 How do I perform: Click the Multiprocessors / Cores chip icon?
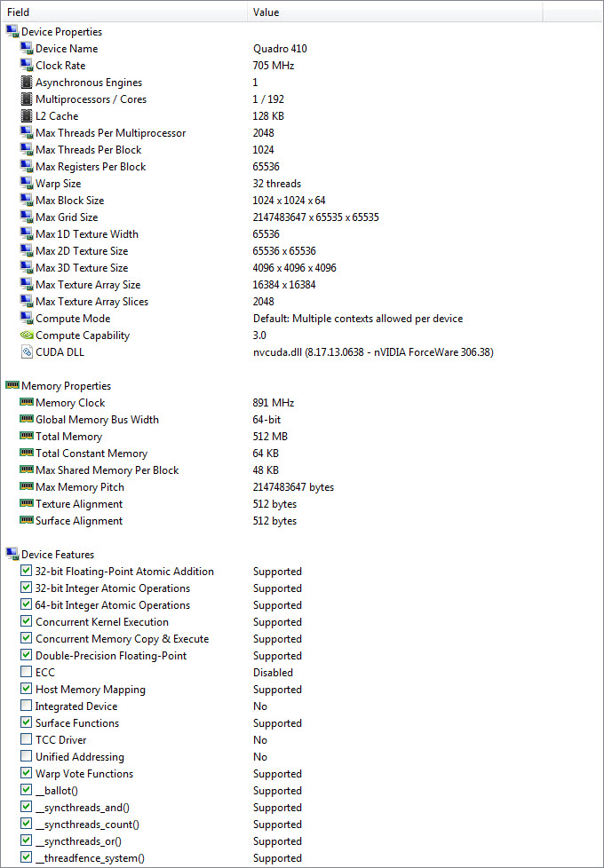click(27, 99)
